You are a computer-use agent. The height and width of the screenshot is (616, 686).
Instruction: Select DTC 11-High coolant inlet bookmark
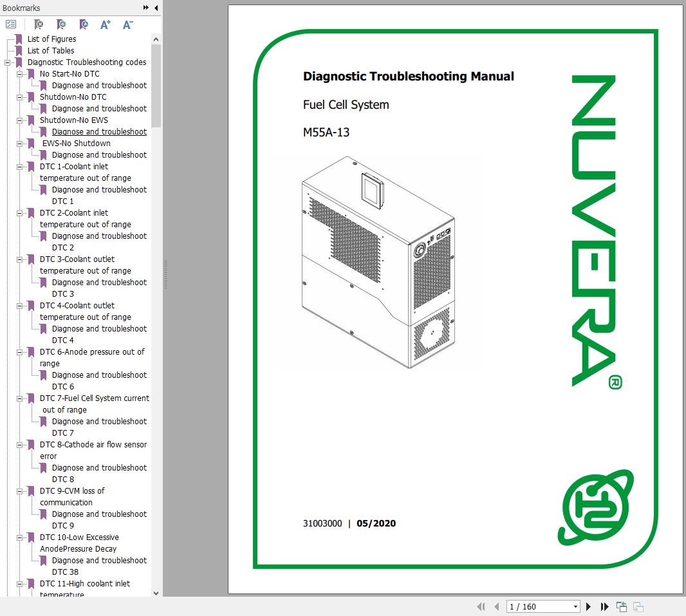[x=85, y=589]
